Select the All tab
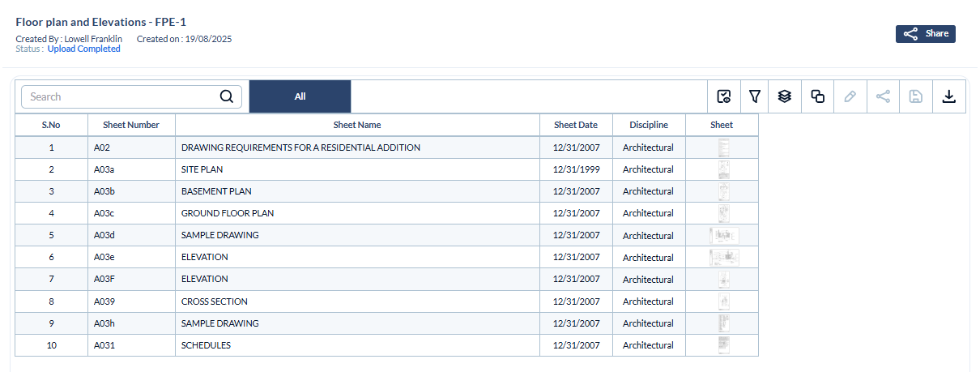The width and height of the screenshot is (980, 372). point(300,96)
